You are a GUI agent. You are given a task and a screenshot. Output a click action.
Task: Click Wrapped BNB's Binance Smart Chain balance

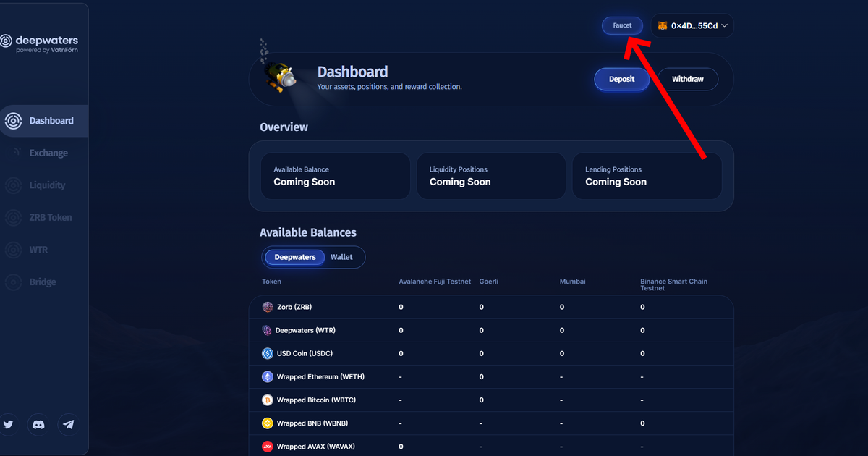[642, 423]
